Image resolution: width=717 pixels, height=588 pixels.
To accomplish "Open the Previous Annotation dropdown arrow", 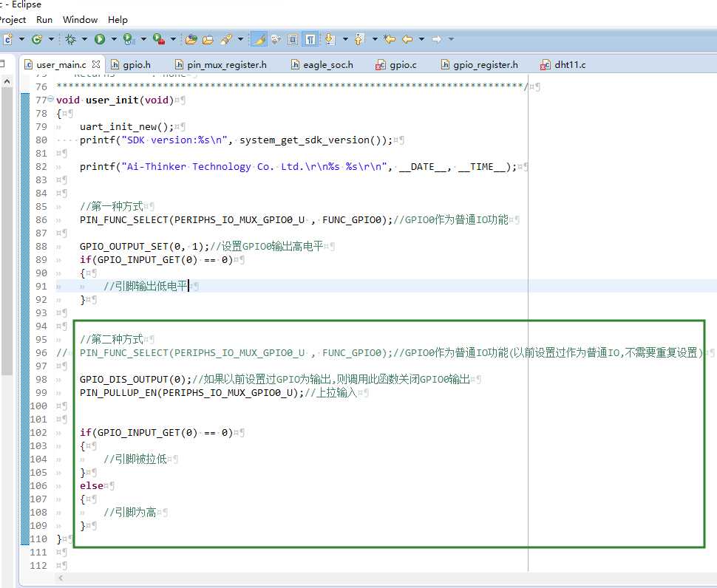I will [x=375, y=40].
